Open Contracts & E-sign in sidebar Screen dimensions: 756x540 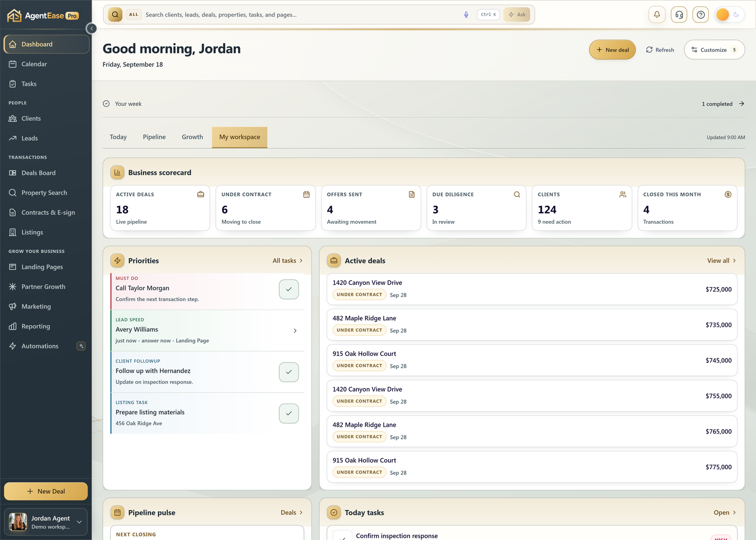pyautogui.click(x=46, y=213)
